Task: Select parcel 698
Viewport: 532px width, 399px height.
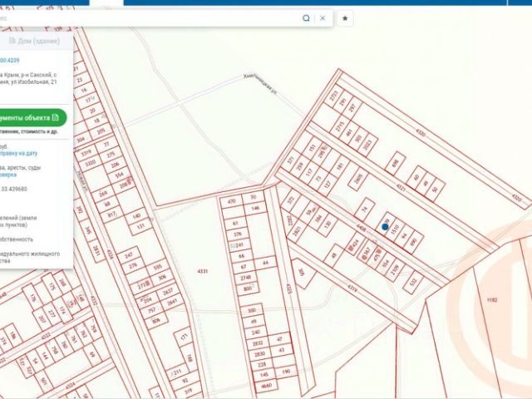Action: pyautogui.click(x=396, y=163)
